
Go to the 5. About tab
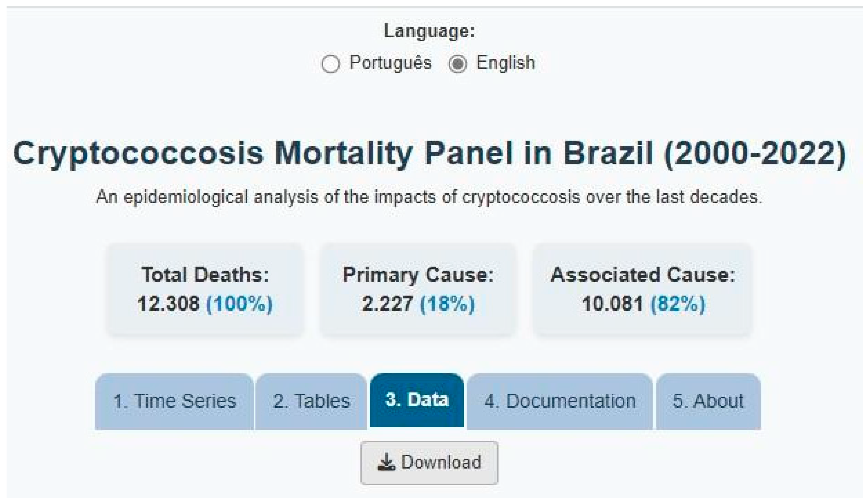pos(708,401)
